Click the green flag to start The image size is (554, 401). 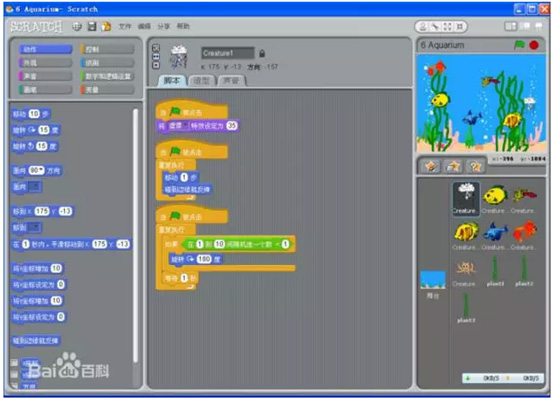pos(519,45)
